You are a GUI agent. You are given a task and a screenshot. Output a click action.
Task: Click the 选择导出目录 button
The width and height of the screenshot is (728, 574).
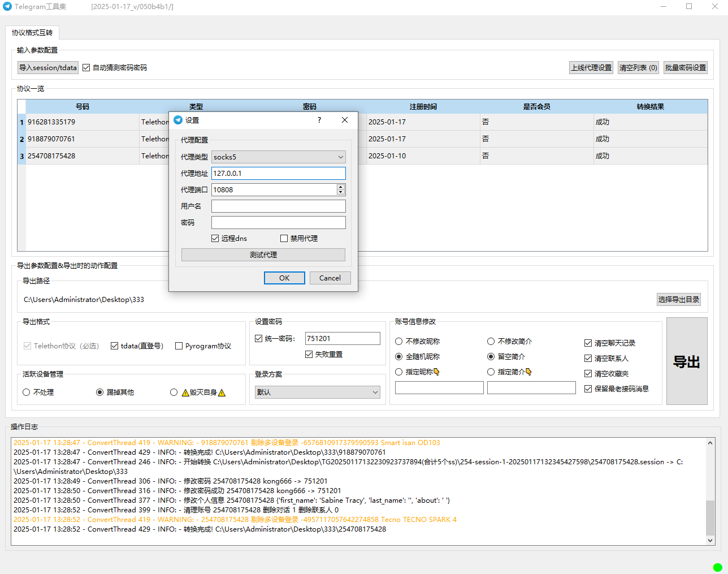tap(679, 300)
